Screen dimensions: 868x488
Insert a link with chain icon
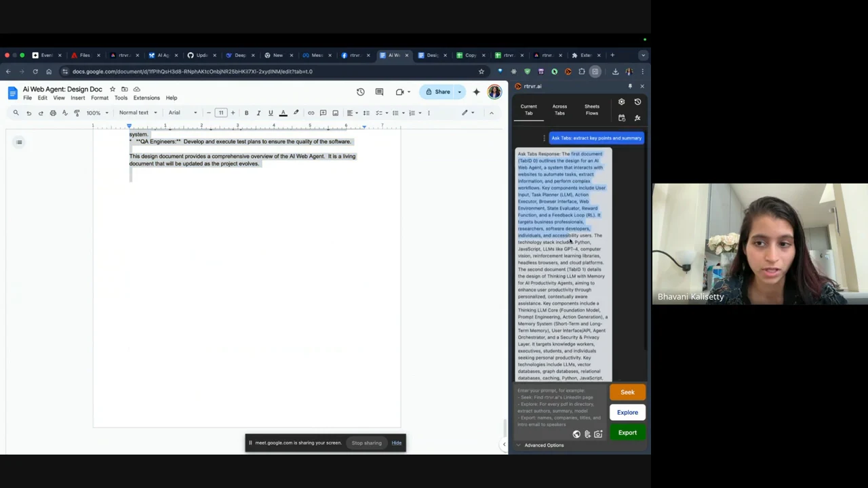311,113
